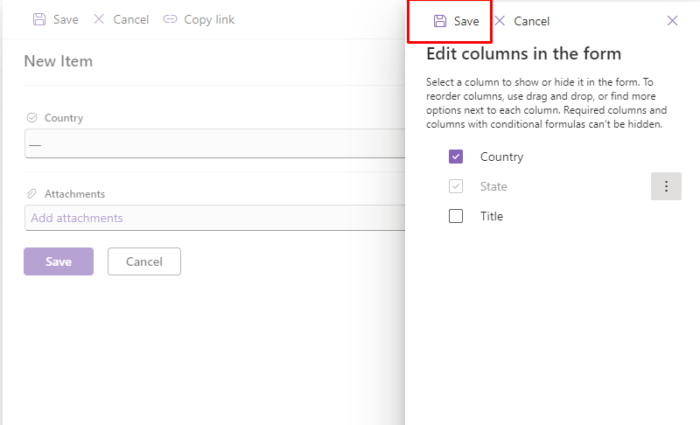Image resolution: width=700 pixels, height=425 pixels.
Task: Toggle the State column checkbox
Action: (456, 186)
